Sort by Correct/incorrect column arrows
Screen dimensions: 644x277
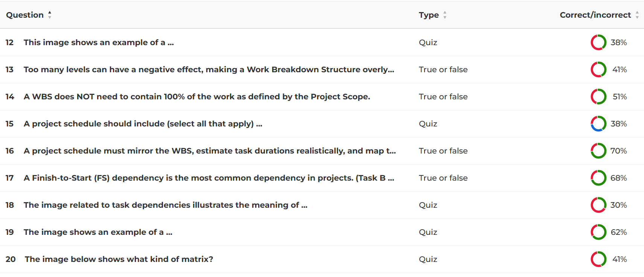(637, 15)
